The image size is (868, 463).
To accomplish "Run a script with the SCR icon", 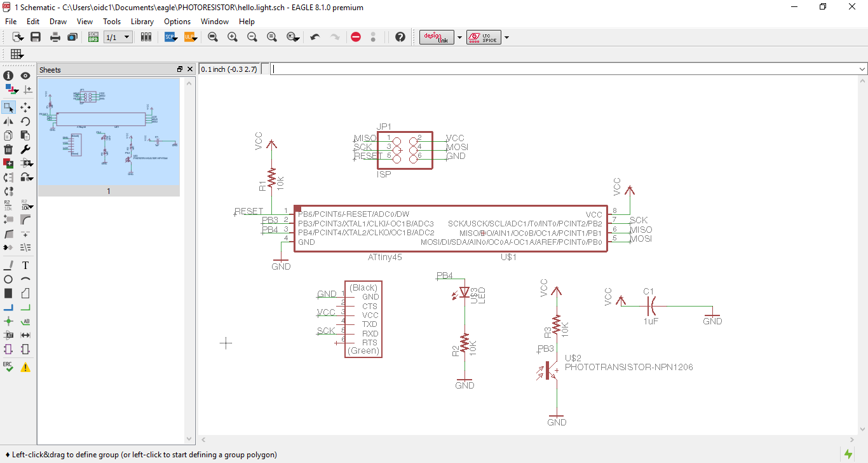I will tap(170, 38).
